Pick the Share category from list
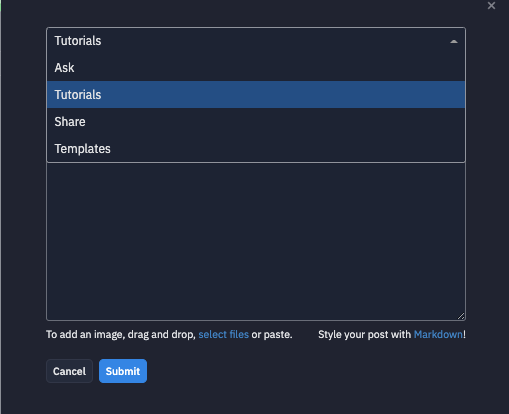 pos(256,122)
